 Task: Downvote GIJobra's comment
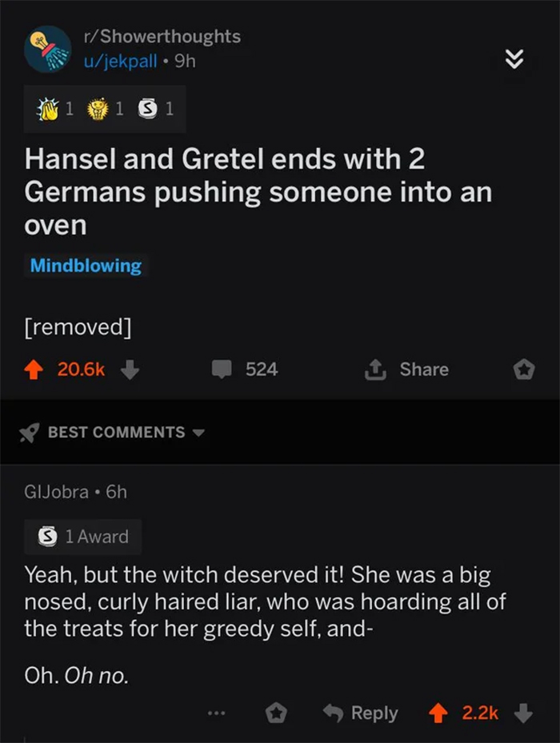[x=522, y=713]
